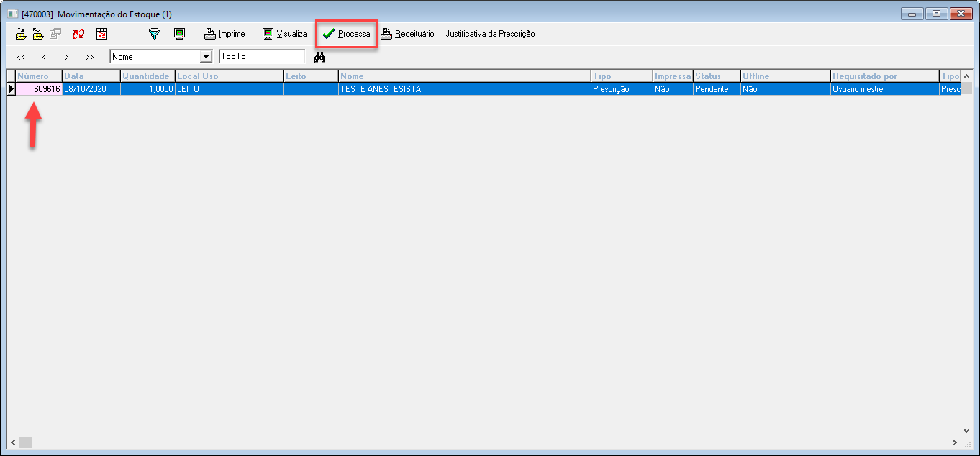Click the row indicator arrow for record 609616
Viewport: 980px width, 456px height.
tap(11, 89)
